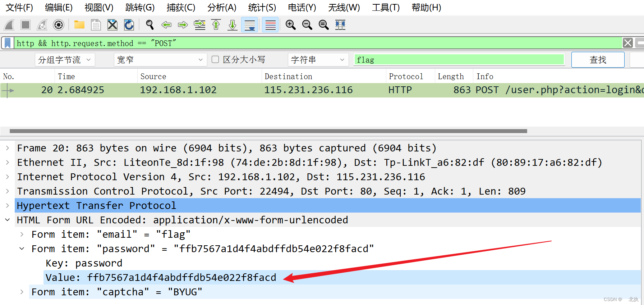Toggle auto-scroll during live capture
Image resolution: width=644 pixels, height=305 pixels.
coord(249,25)
